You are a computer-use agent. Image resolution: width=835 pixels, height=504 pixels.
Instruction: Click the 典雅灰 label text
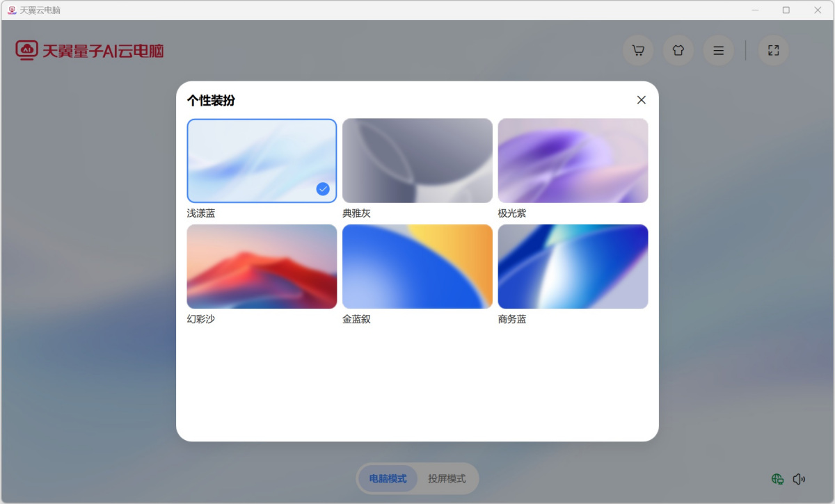(357, 213)
